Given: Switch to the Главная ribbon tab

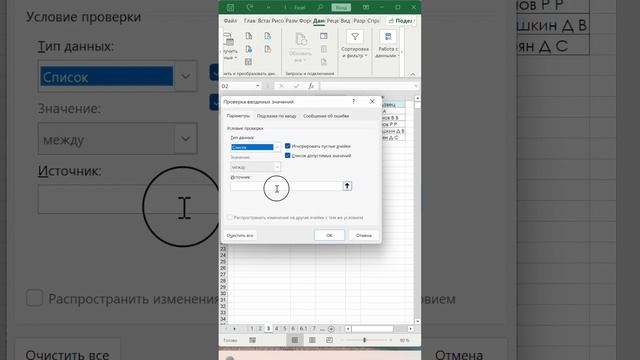Looking at the screenshot, I should (249, 20).
